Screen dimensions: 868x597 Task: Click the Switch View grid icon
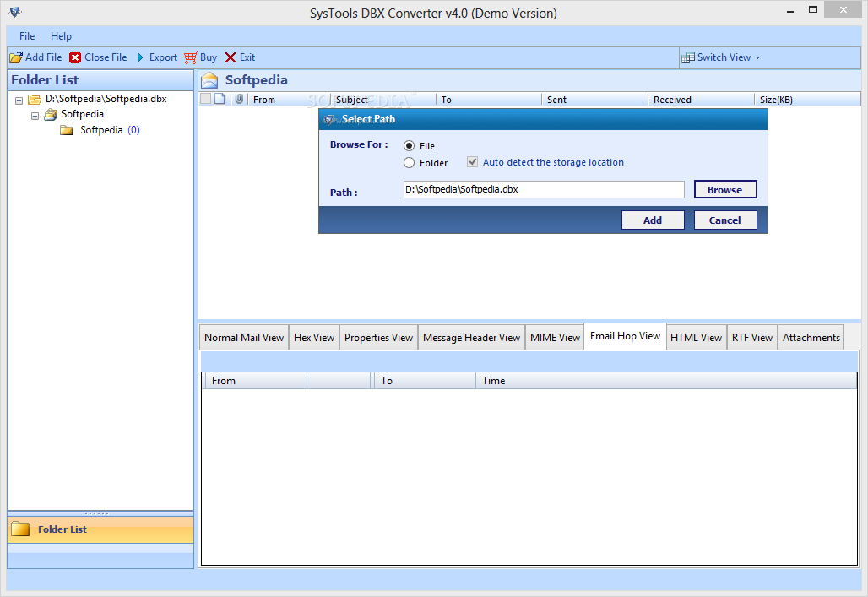pos(688,57)
